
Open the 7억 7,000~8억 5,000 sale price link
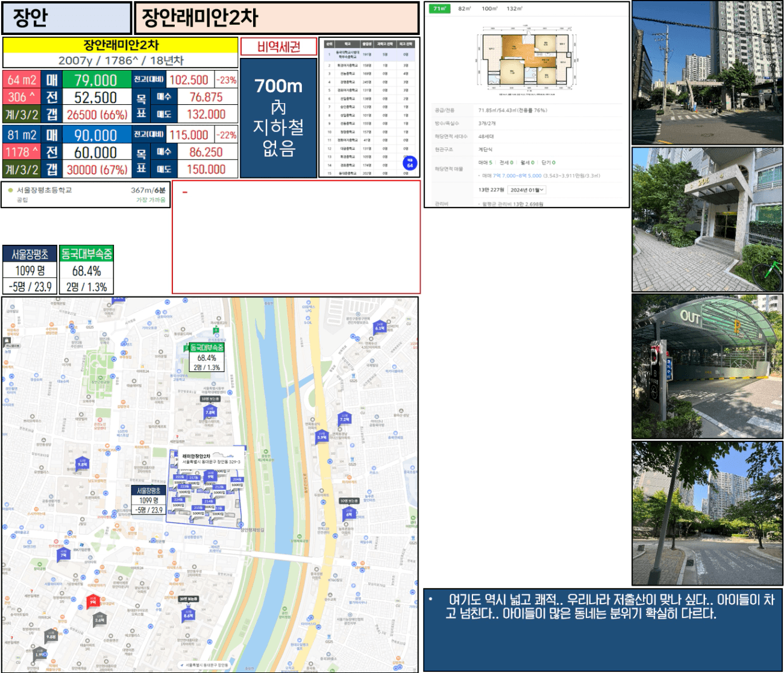pos(517,175)
